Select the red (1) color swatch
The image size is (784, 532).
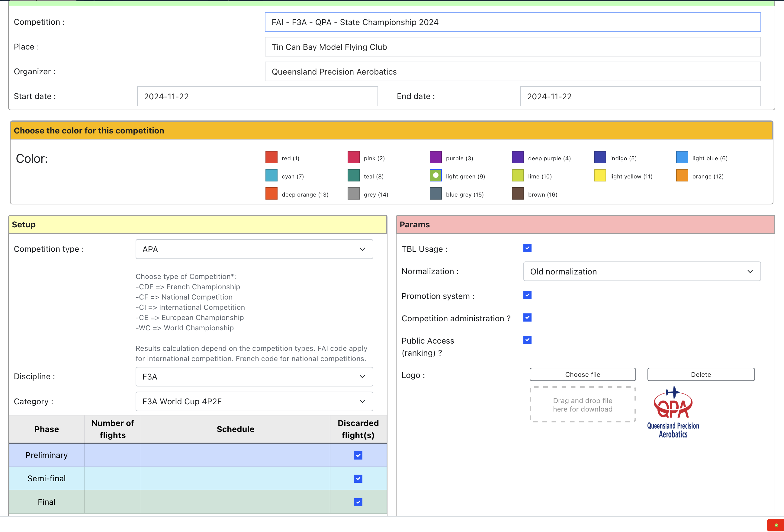tap(271, 158)
